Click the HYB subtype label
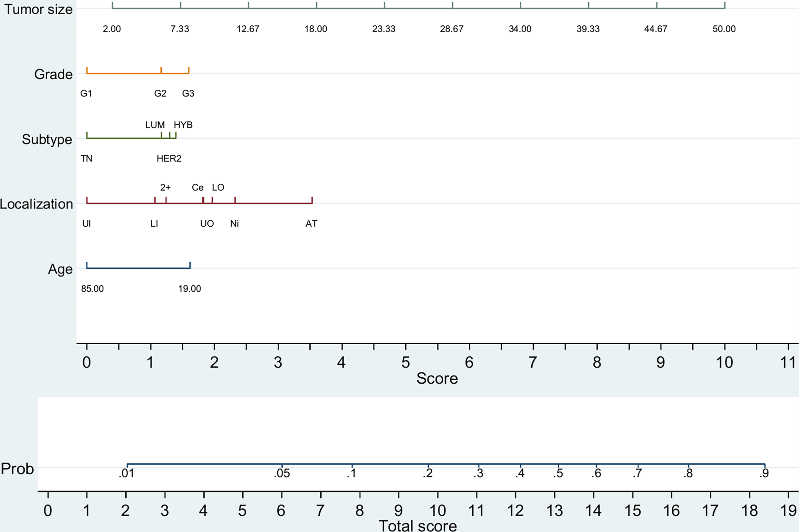The width and height of the screenshot is (799, 532). pos(183,125)
